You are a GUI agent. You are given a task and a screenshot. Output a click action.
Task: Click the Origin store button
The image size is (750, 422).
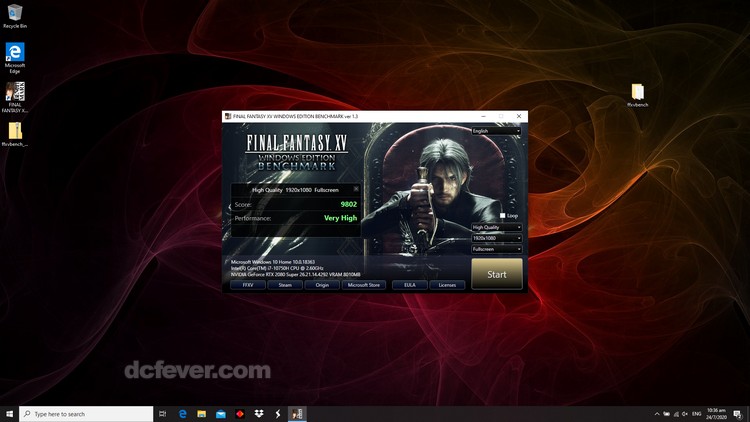[x=322, y=285]
